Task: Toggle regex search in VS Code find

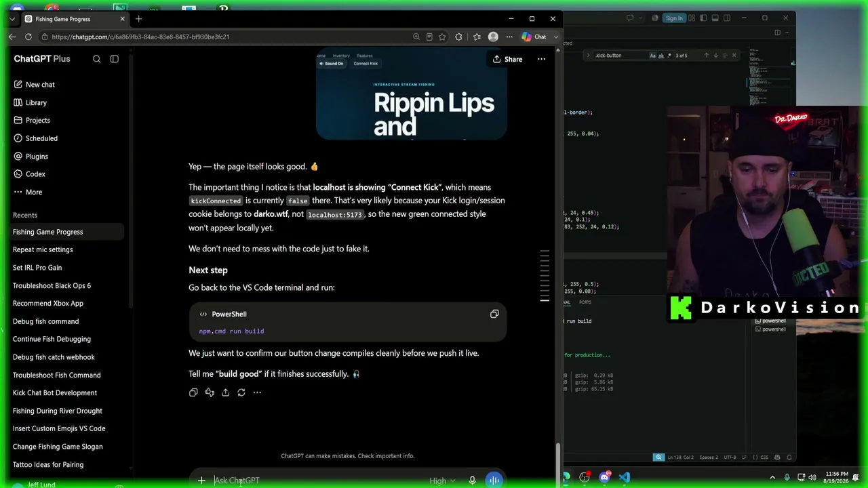Action: click(x=669, y=55)
